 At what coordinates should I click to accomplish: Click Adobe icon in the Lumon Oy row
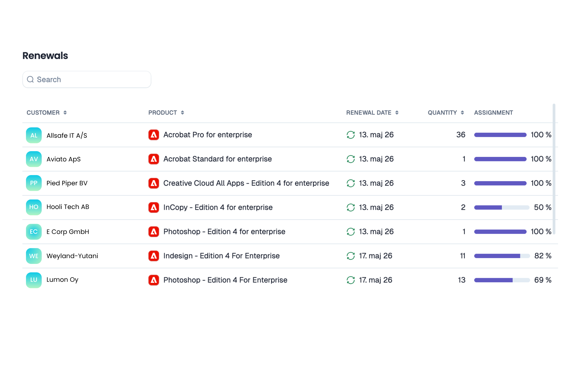tap(154, 280)
